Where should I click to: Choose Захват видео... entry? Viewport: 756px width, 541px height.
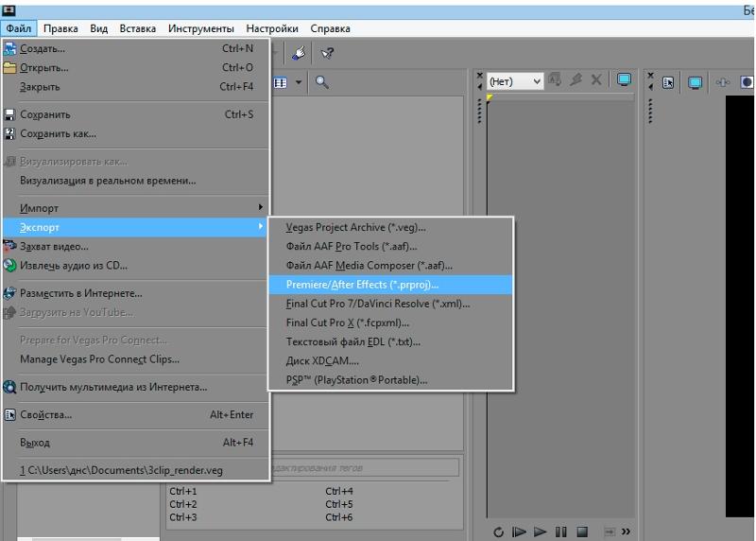tap(135, 246)
